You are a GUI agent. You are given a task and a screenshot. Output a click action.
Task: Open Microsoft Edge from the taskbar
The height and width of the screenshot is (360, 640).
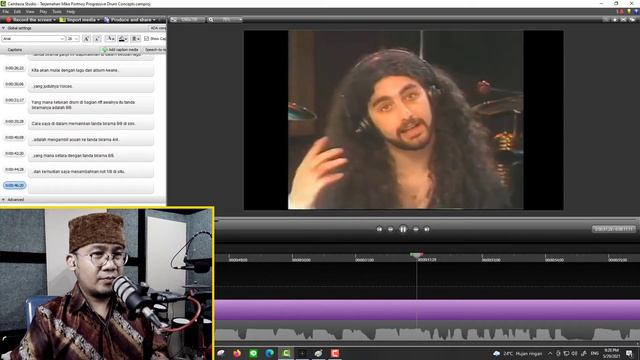tap(269, 353)
